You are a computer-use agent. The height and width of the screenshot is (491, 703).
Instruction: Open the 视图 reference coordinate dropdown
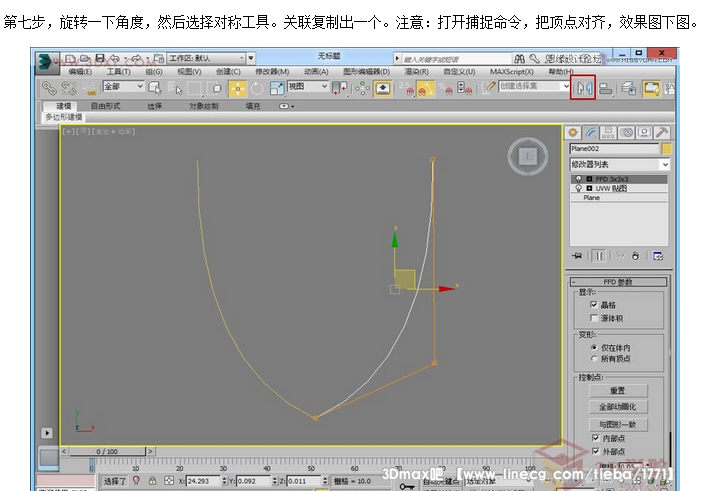(x=307, y=86)
